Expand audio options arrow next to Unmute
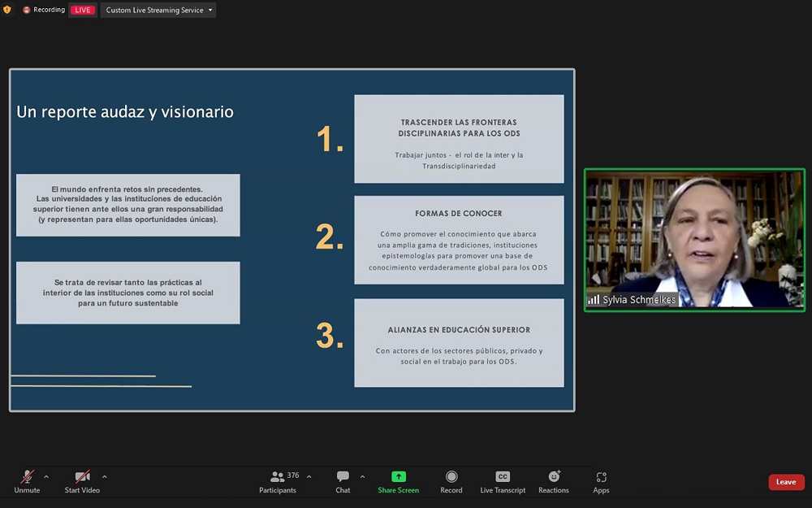 (46, 477)
